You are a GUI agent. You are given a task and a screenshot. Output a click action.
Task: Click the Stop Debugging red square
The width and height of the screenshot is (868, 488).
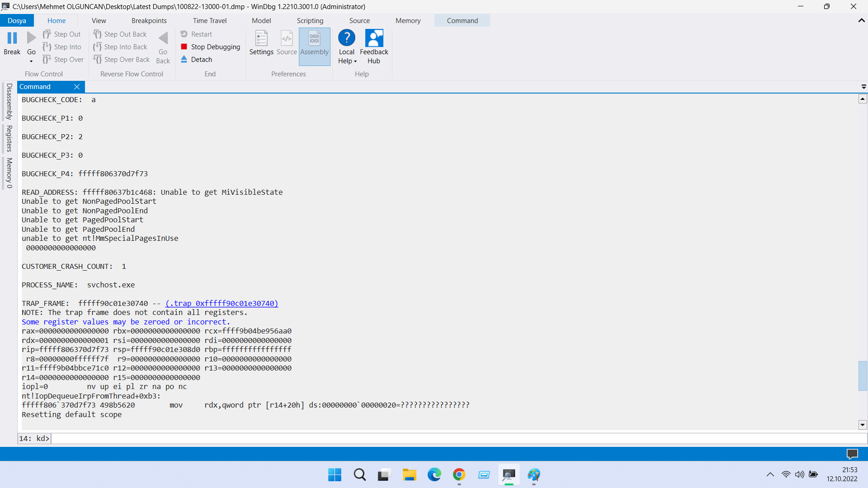point(184,47)
